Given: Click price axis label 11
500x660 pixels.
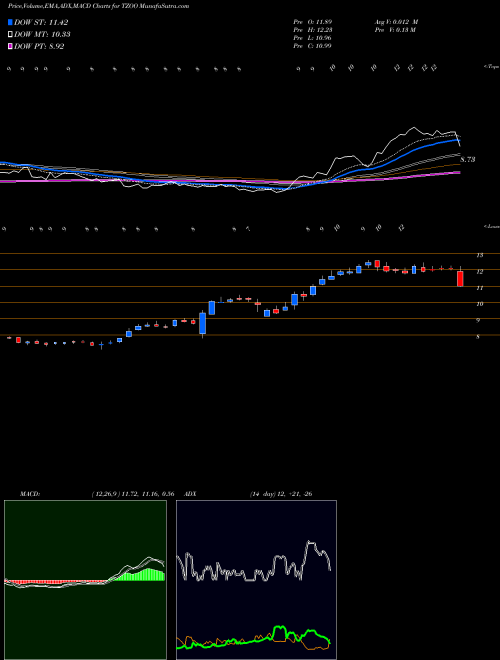Looking at the screenshot, I should 479,288.
